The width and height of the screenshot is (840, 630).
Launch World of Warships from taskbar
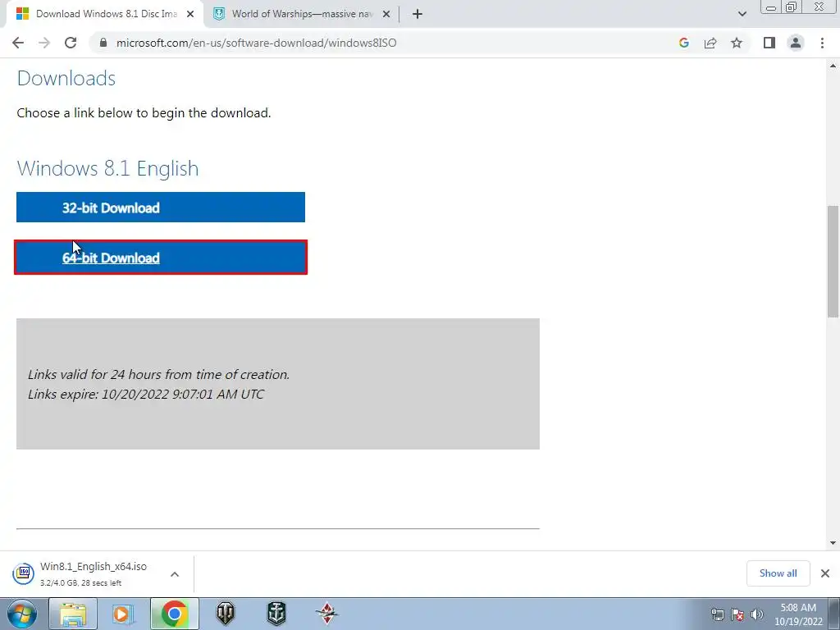coord(276,614)
